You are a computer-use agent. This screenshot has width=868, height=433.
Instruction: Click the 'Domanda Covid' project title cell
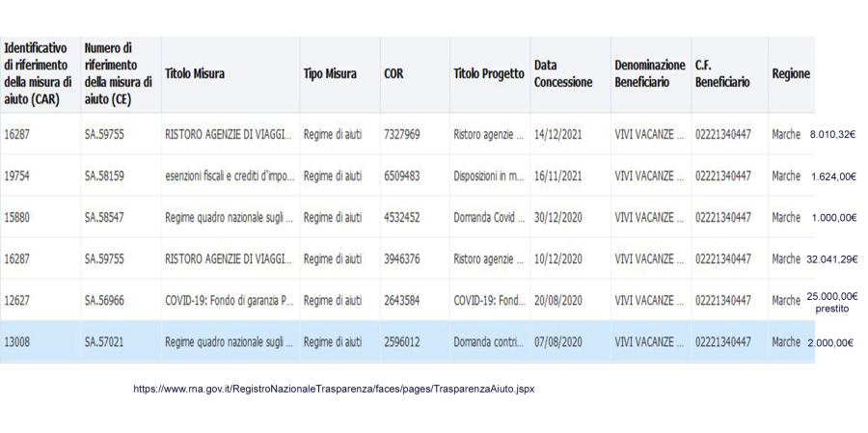coord(489,217)
